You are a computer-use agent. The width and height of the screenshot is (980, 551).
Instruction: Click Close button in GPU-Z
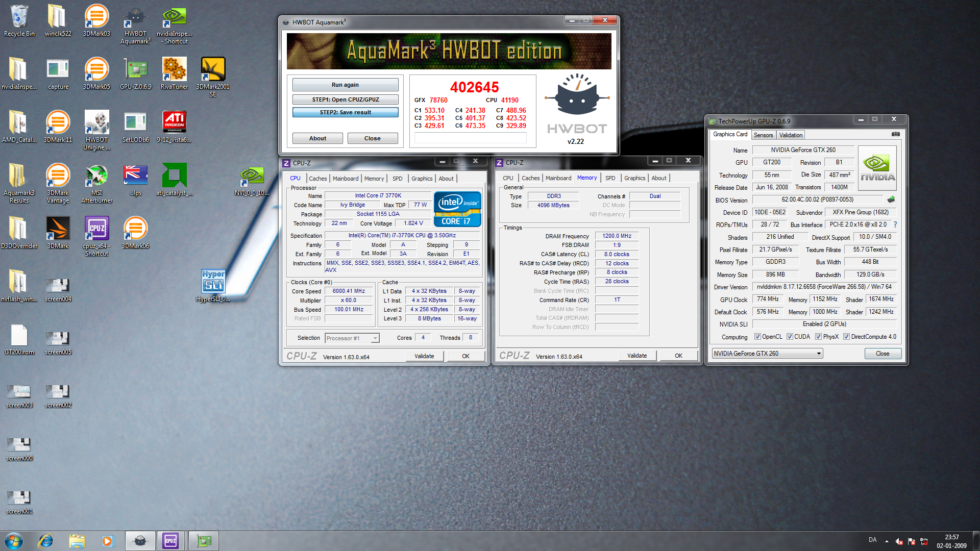883,354
